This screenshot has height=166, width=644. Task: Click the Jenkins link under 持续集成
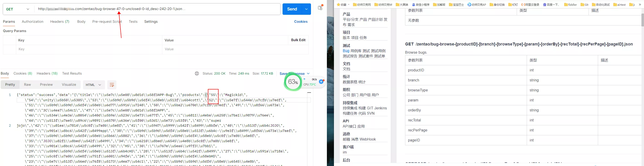coord(381,108)
